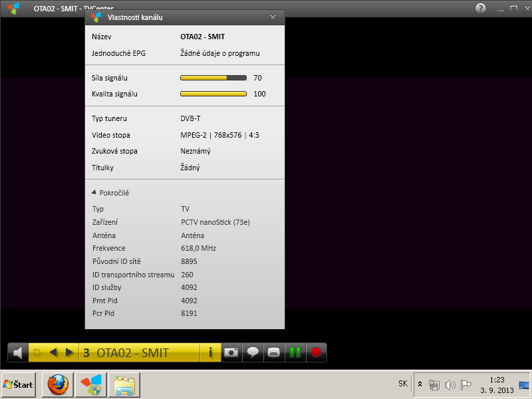The height and width of the screenshot is (399, 532).
Task: Launch Firefox from the taskbar
Action: click(x=57, y=384)
